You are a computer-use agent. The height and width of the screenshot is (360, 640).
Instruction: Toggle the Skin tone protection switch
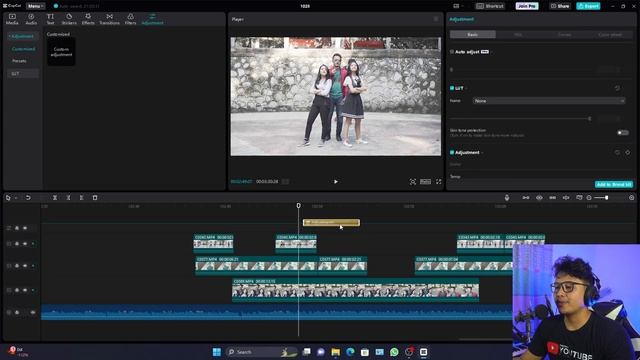(x=623, y=133)
